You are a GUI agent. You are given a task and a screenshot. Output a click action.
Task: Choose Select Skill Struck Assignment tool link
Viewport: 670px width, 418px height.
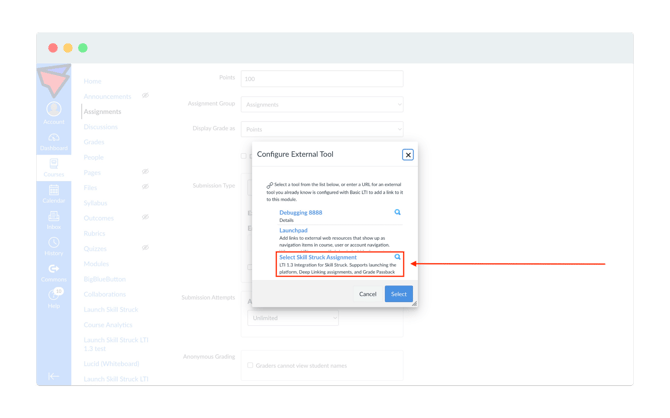(318, 257)
